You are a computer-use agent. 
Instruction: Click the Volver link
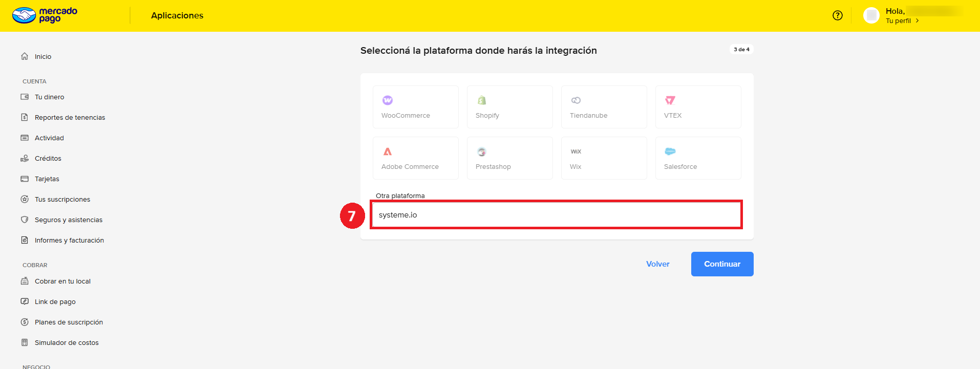click(x=658, y=264)
